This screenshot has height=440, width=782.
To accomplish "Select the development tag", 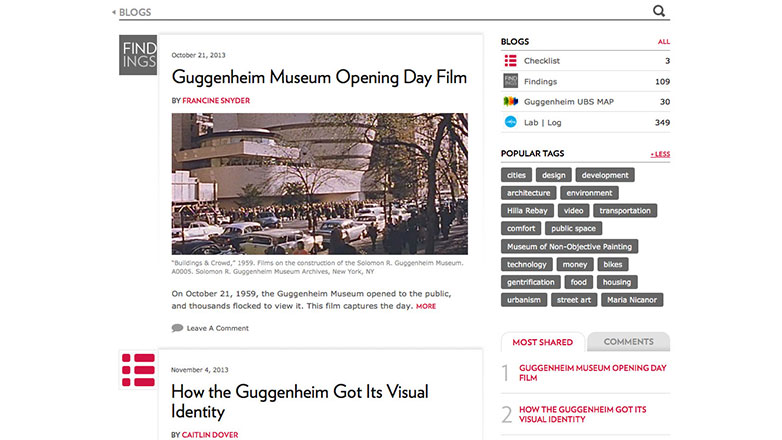I will [605, 175].
